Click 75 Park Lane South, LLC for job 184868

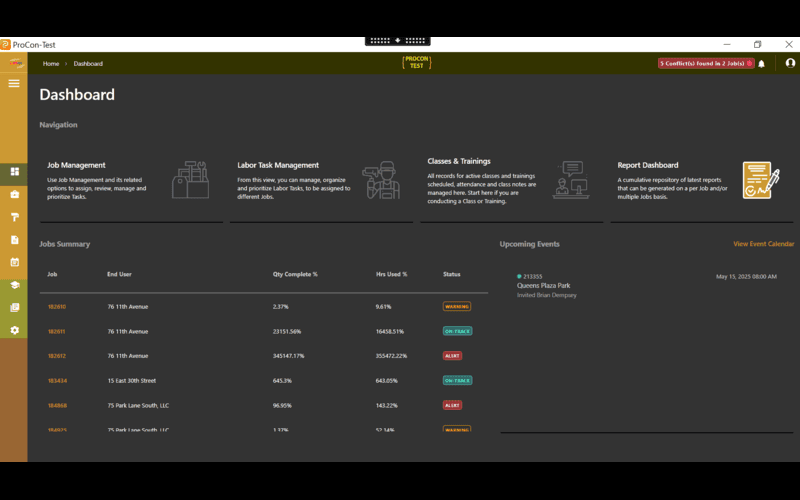(138, 406)
